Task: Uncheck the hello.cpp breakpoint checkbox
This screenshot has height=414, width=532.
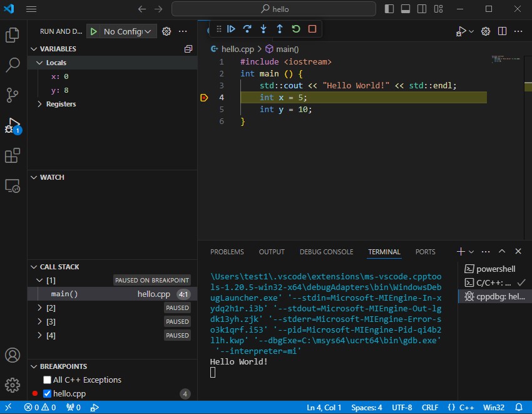Action: pos(47,394)
